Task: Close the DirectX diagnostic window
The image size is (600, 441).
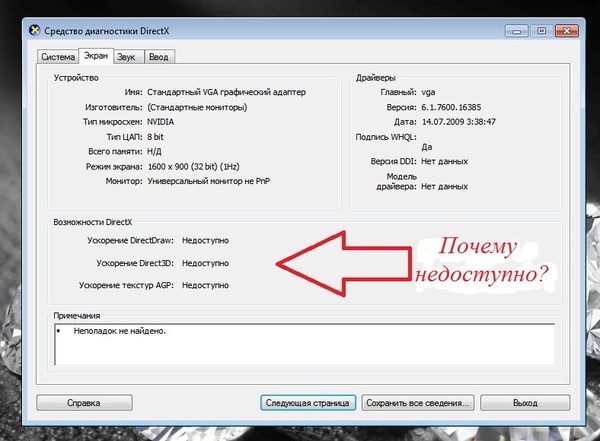Action: point(567,31)
